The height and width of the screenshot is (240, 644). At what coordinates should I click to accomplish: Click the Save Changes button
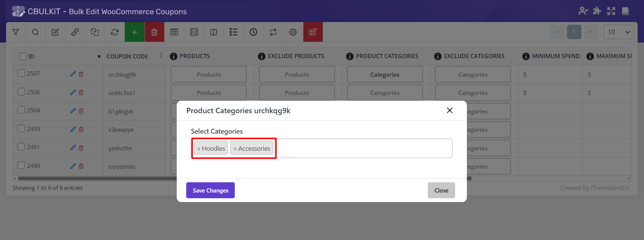[x=210, y=190]
